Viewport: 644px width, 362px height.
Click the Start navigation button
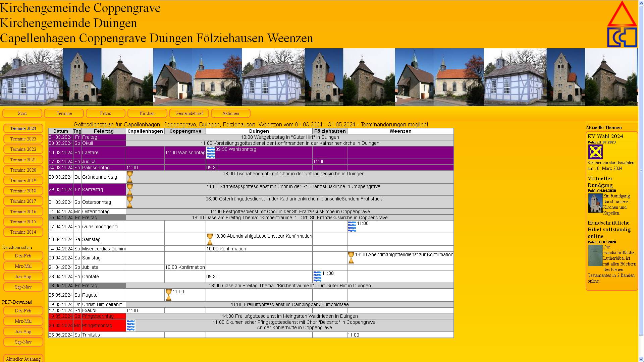(x=22, y=113)
